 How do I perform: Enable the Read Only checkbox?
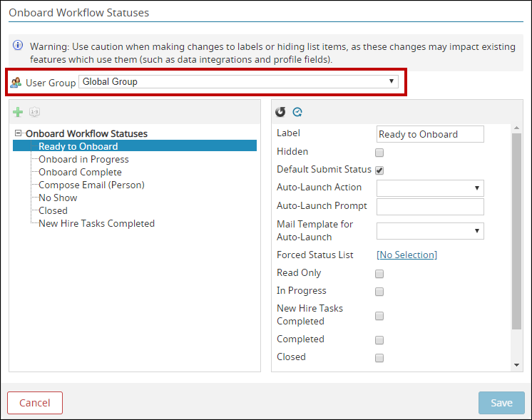pos(379,274)
